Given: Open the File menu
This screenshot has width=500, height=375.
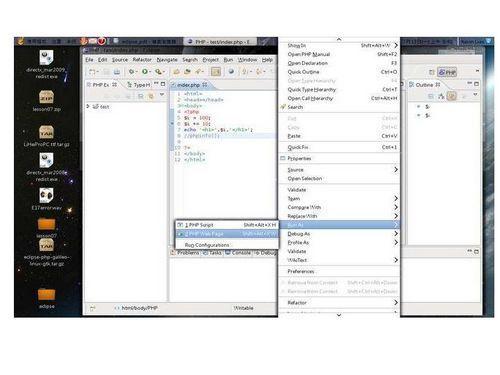Looking at the screenshot, I should (89, 60).
